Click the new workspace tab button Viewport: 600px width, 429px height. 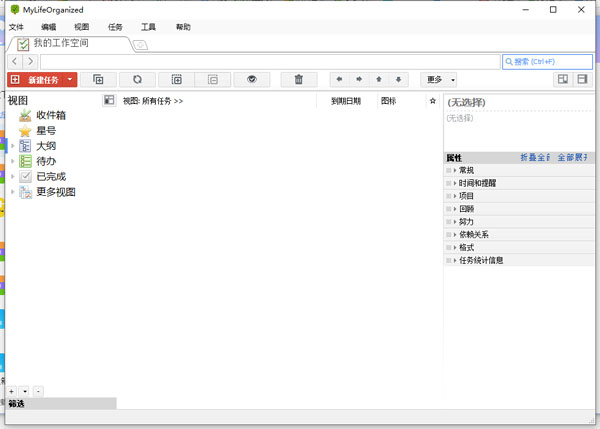[x=140, y=45]
